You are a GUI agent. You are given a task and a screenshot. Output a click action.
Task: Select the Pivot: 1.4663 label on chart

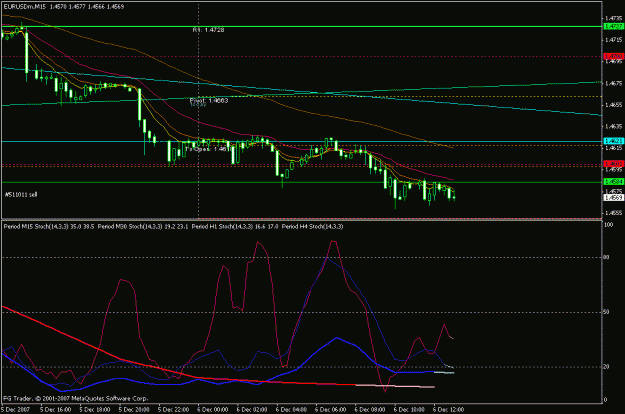(x=209, y=100)
